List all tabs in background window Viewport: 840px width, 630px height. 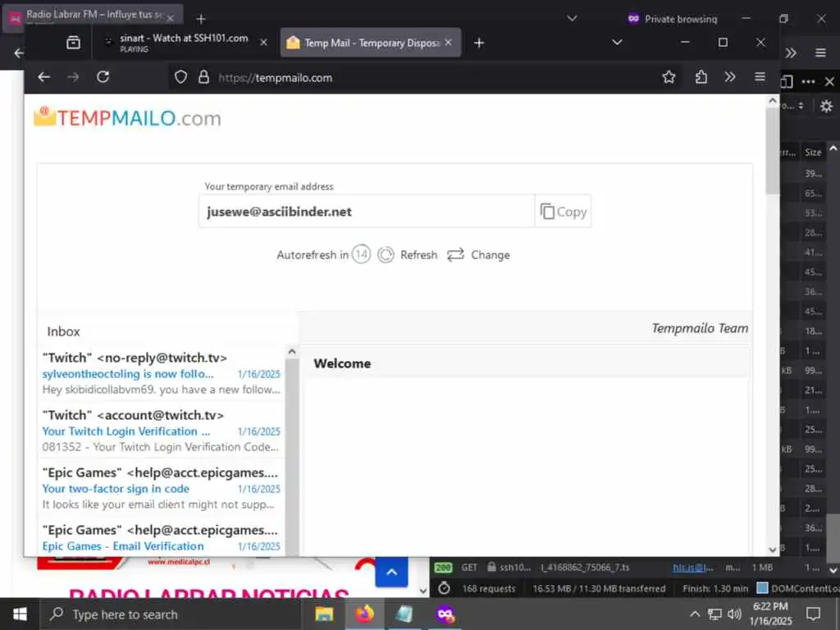572,19
